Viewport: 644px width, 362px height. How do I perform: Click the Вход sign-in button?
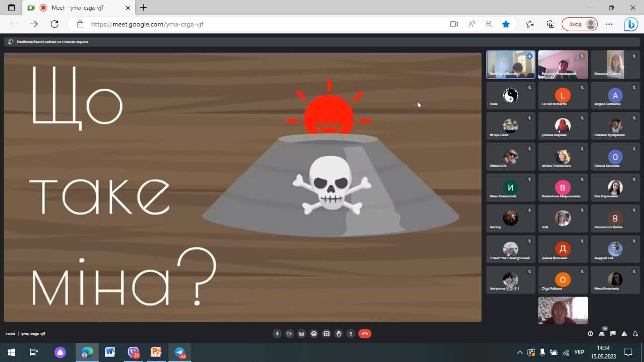coord(580,24)
